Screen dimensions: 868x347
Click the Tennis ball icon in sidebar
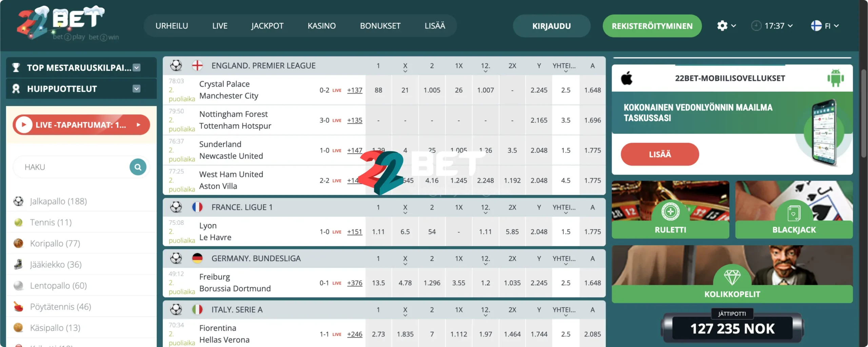(x=19, y=222)
